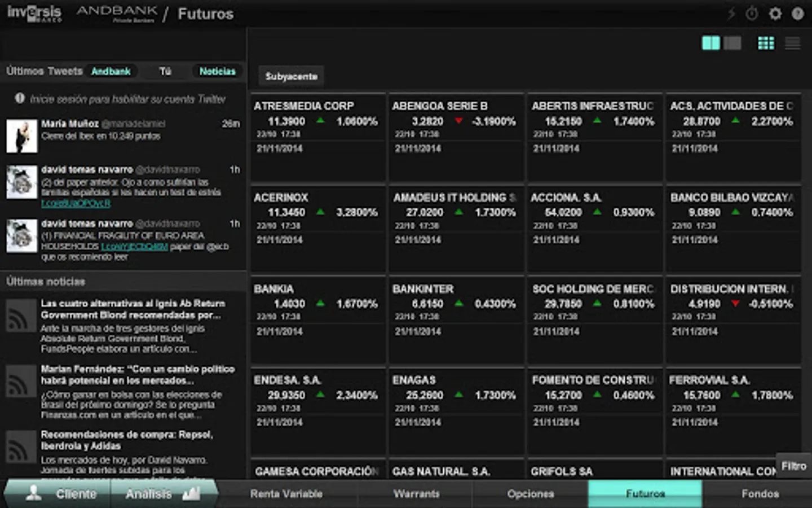Click the Últimas noticias header
This screenshot has height=508, width=812.
click(46, 281)
